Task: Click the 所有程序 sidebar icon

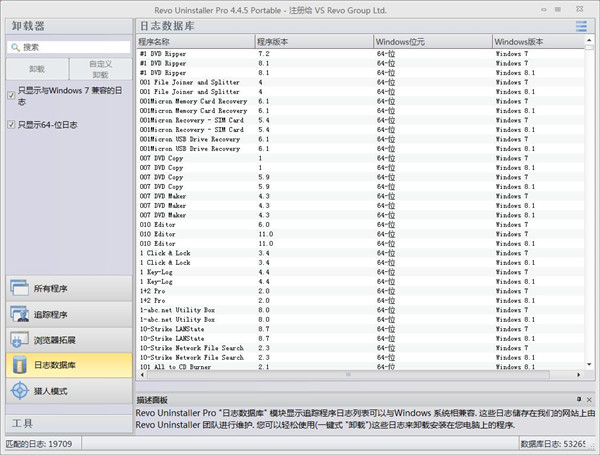Action: (x=20, y=289)
